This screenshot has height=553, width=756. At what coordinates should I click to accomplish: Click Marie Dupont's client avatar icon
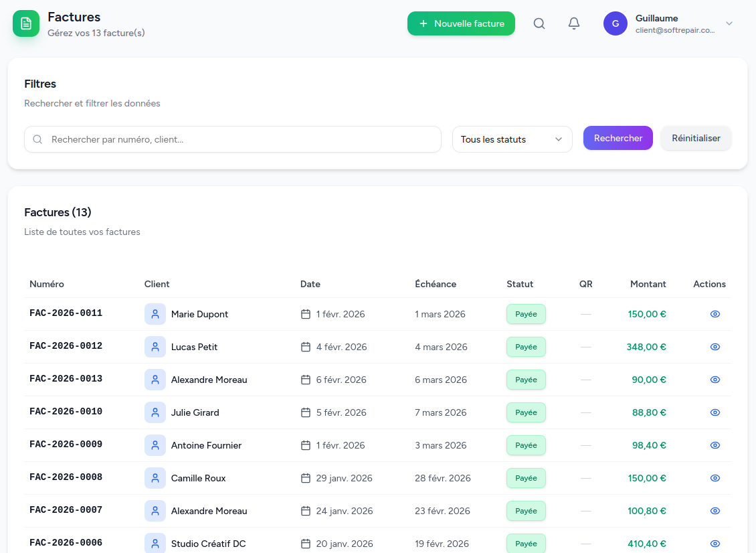pos(155,314)
